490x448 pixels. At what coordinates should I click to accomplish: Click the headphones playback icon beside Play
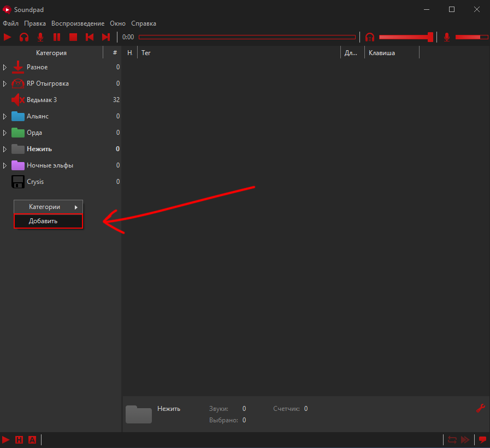pyautogui.click(x=24, y=37)
